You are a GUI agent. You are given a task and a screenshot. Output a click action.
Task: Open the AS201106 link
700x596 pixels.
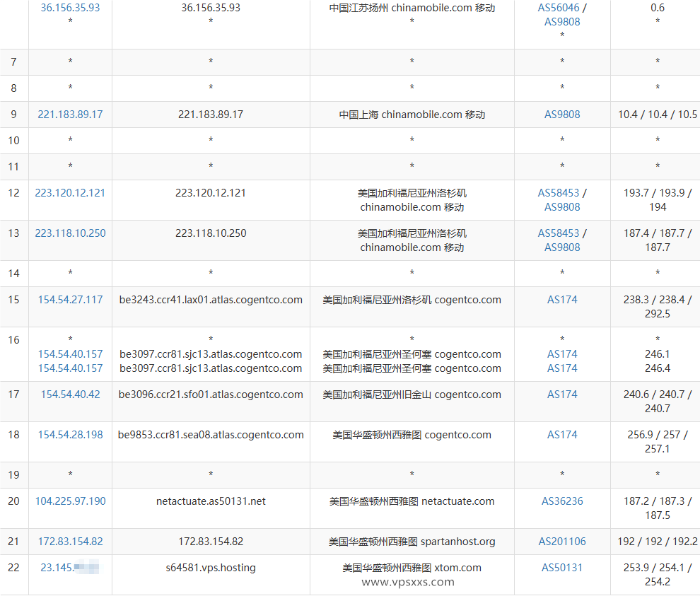(x=562, y=541)
